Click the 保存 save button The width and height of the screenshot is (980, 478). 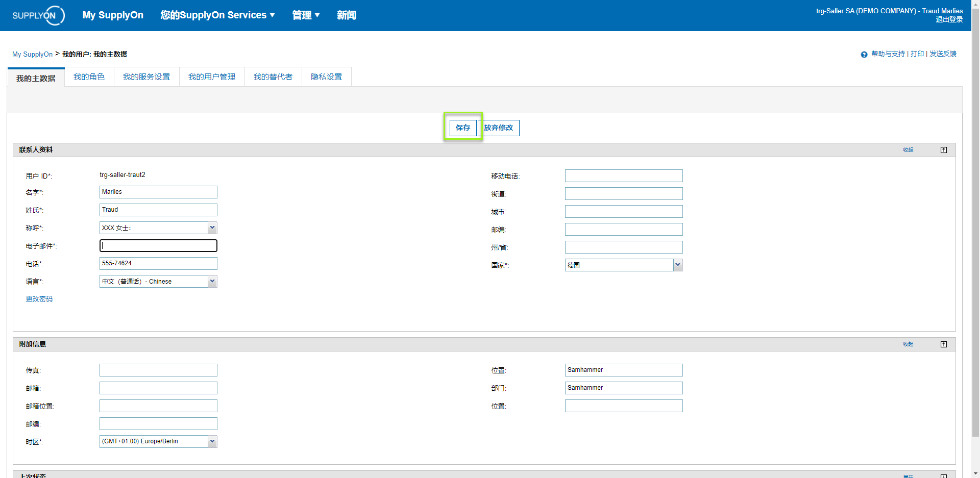pyautogui.click(x=463, y=128)
